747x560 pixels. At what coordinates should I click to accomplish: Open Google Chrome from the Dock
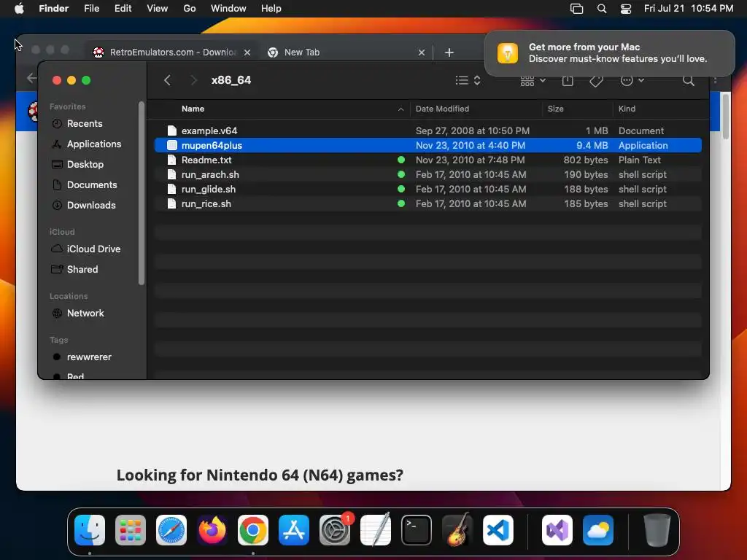tap(253, 530)
